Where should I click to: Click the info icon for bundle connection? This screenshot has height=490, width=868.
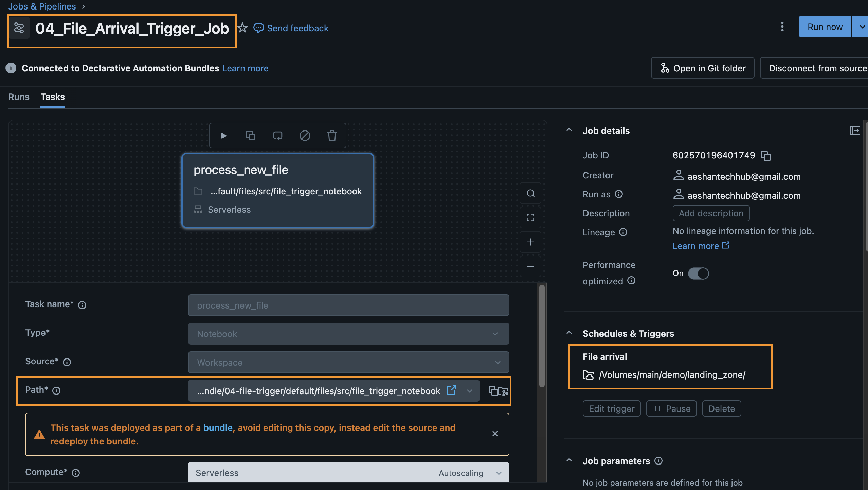click(x=11, y=68)
